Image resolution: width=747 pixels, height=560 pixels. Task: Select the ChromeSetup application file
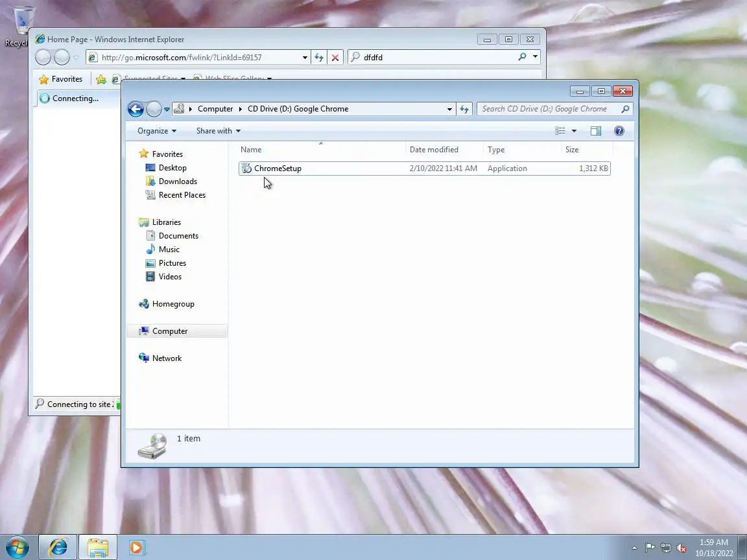pyautogui.click(x=425, y=168)
